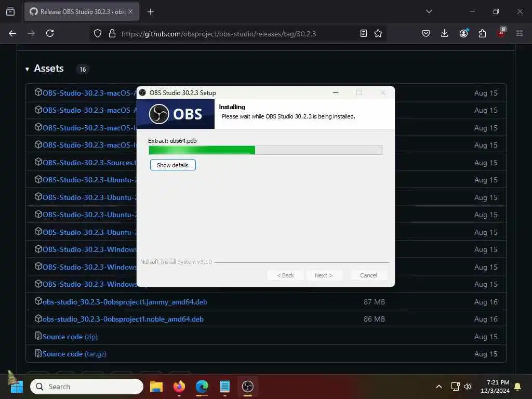Open the Windows Start menu
The height and width of the screenshot is (399, 532).
coord(16,387)
